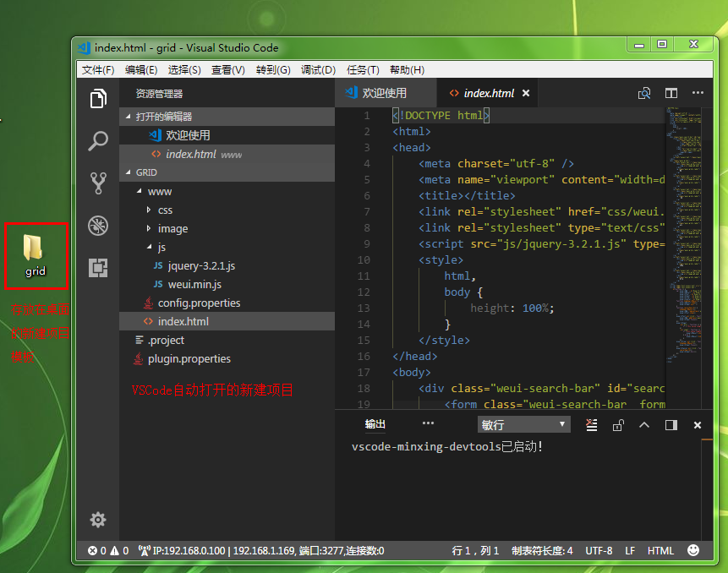Open the Extensions view in activity bar
This screenshot has width=728, height=573.
coord(98,268)
